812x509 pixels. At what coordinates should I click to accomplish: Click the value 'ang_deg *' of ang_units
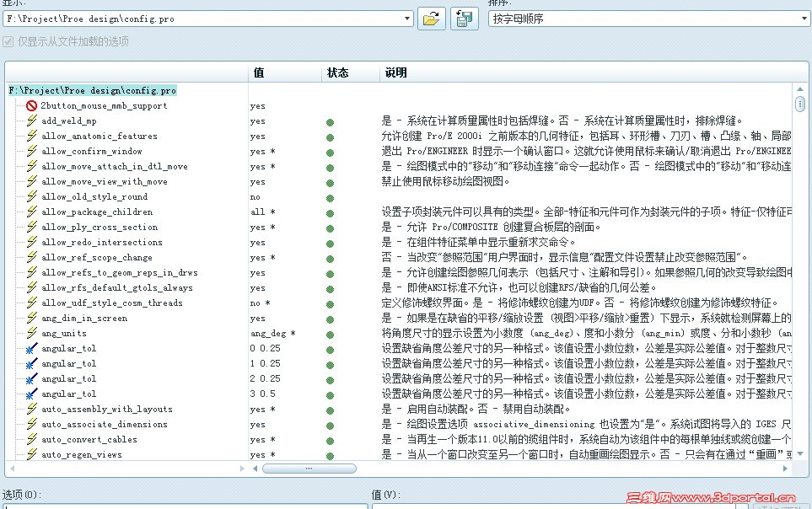pyautogui.click(x=272, y=333)
